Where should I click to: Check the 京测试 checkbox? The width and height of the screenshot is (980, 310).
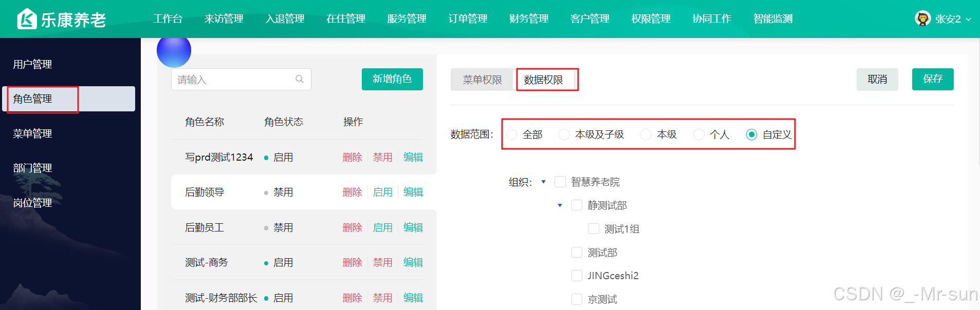click(577, 299)
